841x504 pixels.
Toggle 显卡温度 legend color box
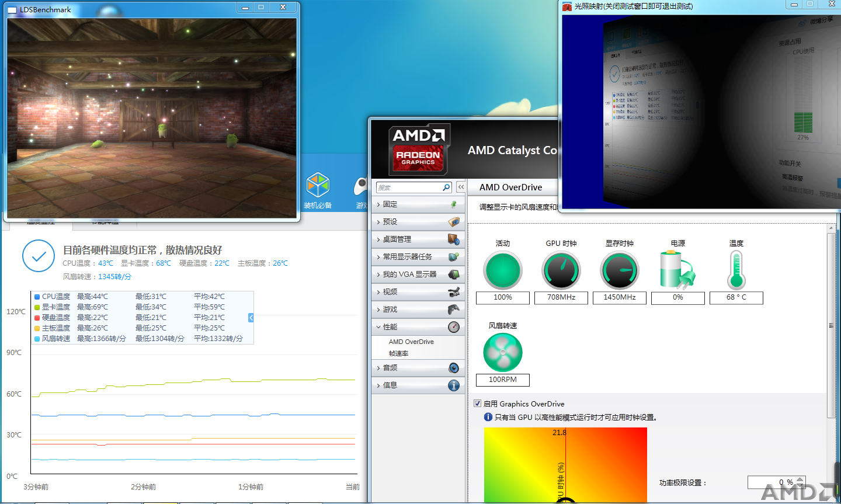click(x=37, y=307)
